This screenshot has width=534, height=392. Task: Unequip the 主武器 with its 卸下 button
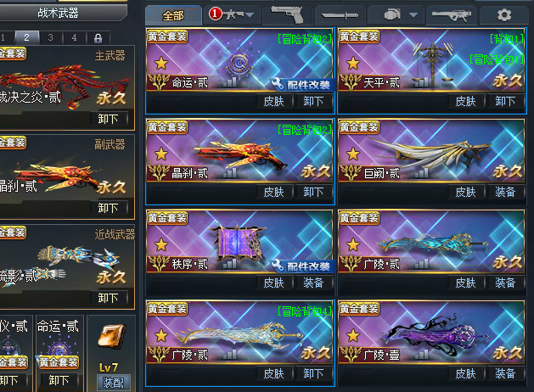(109, 119)
